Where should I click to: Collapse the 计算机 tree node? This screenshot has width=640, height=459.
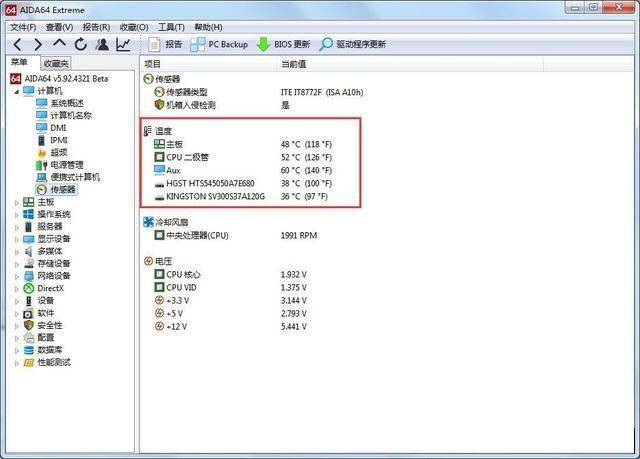[x=17, y=91]
